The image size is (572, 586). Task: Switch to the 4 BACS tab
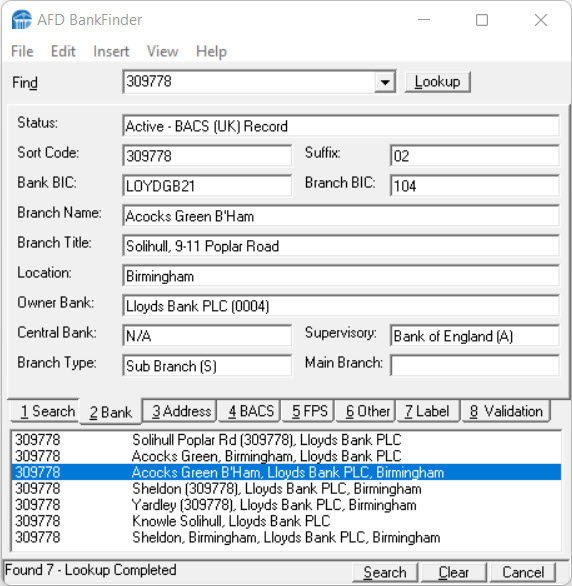click(x=250, y=411)
